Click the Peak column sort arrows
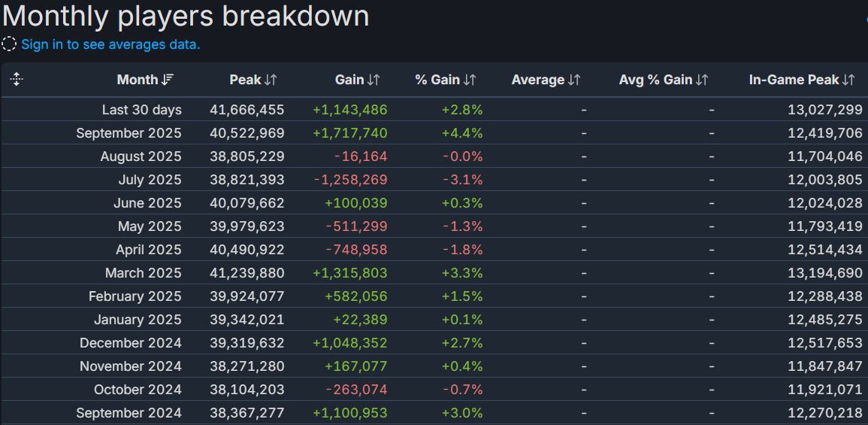The image size is (868, 425). click(x=271, y=80)
